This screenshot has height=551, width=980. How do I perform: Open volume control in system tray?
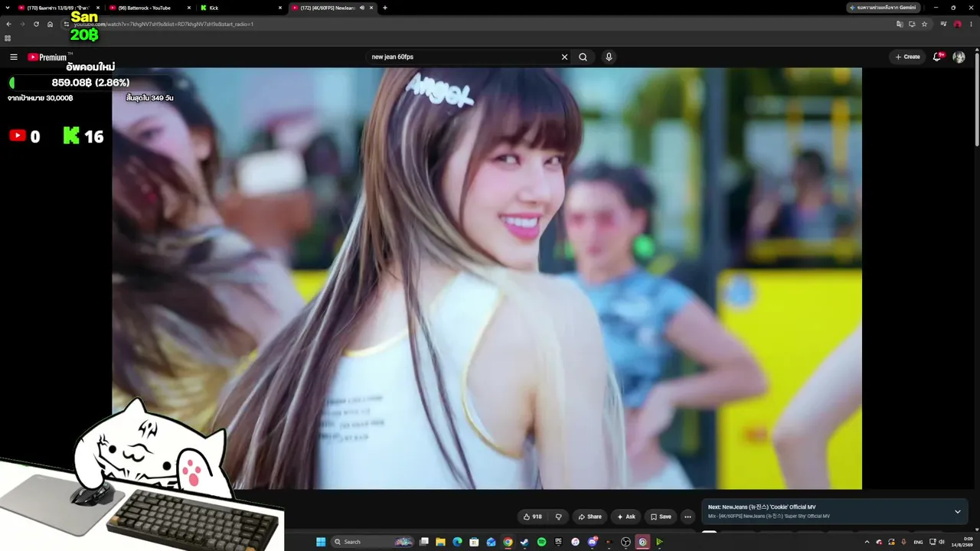tap(942, 542)
